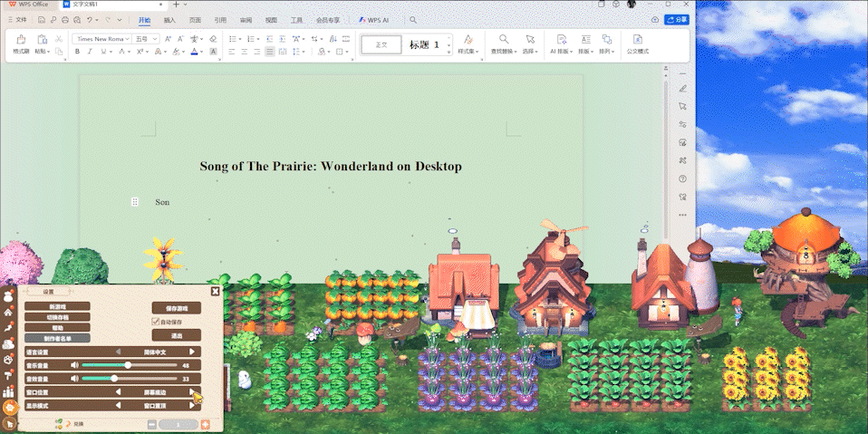Click the Save Game (保存游戏) button
This screenshot has width=868, height=434.
176,308
